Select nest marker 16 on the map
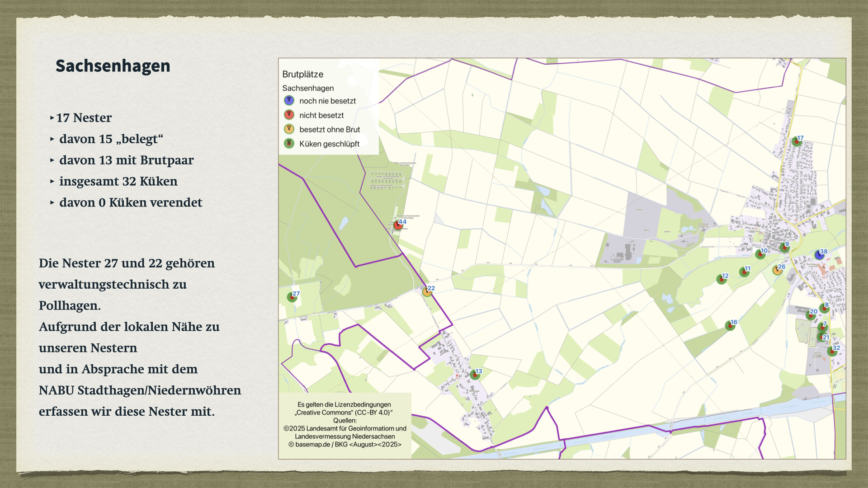 pos(730,326)
